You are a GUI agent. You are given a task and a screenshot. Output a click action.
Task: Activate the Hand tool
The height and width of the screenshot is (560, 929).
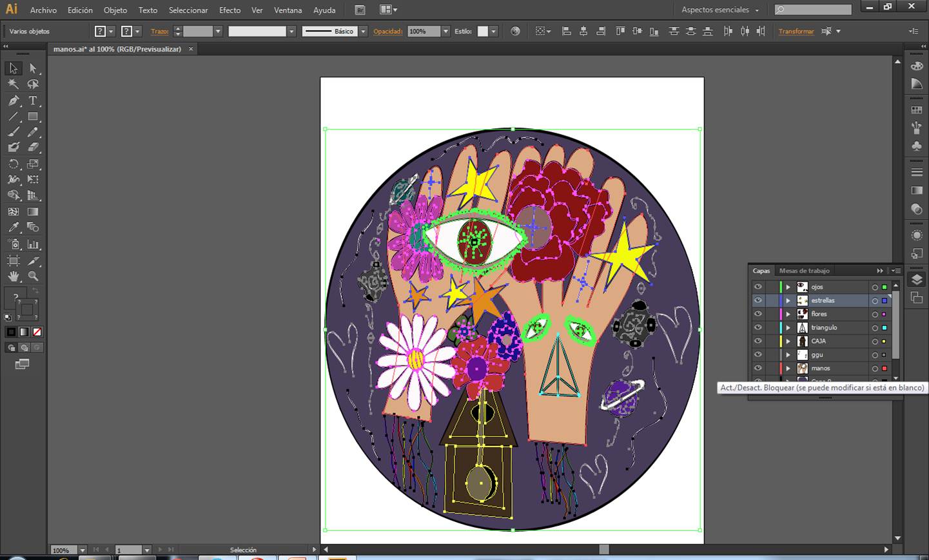pyautogui.click(x=14, y=276)
